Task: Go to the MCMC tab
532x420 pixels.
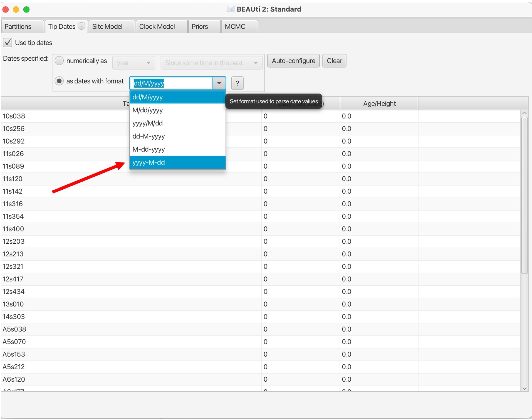Action: (x=235, y=26)
